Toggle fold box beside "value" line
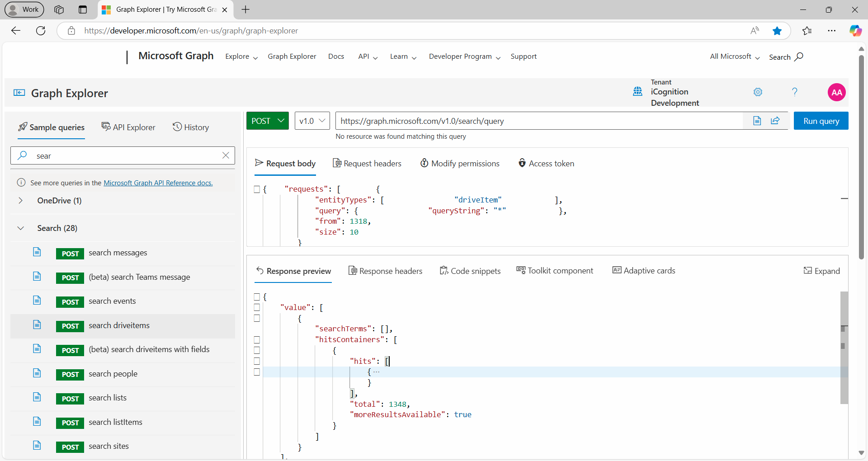The width and height of the screenshot is (868, 461). click(x=257, y=307)
